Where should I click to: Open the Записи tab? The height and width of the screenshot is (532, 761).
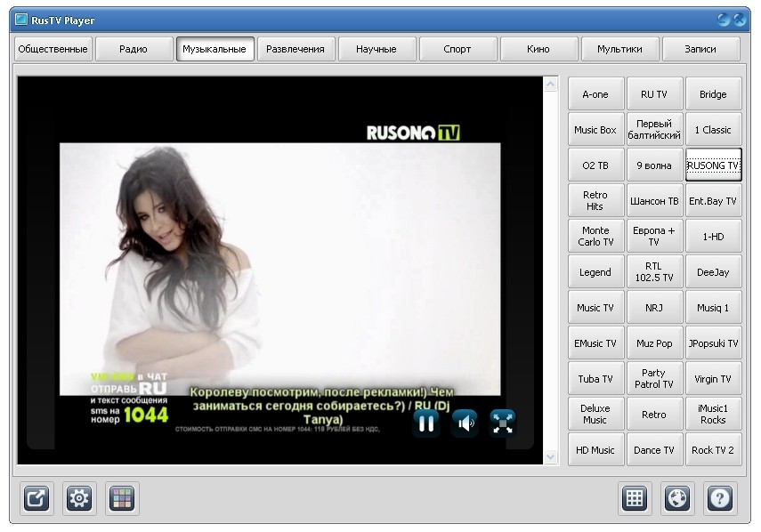pyautogui.click(x=700, y=49)
